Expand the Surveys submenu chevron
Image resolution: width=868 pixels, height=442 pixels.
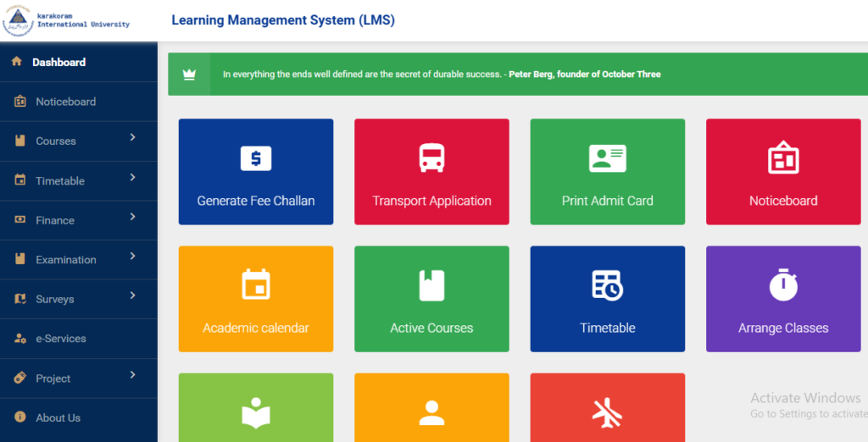tap(133, 296)
